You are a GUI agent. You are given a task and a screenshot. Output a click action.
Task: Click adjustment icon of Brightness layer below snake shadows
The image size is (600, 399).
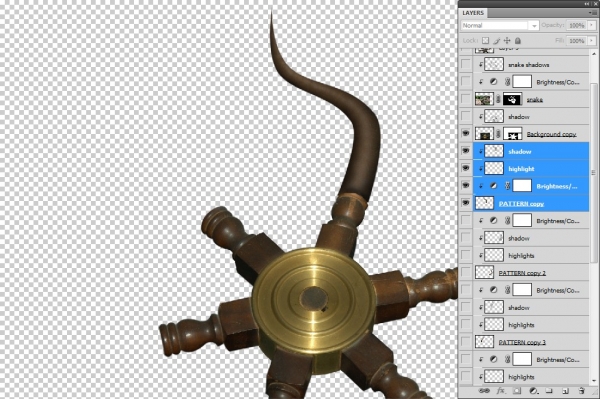pyautogui.click(x=494, y=82)
